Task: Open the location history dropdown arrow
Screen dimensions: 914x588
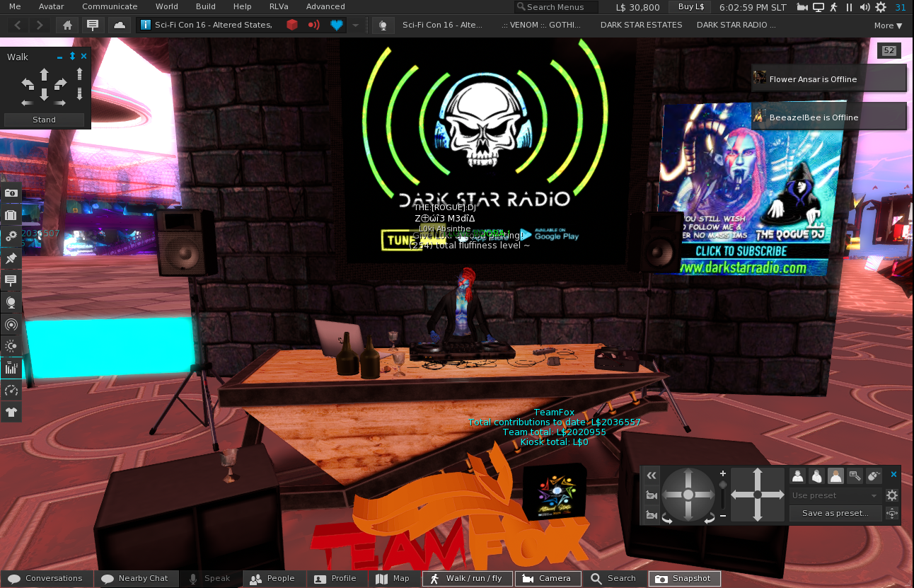Action: pyautogui.click(x=355, y=25)
